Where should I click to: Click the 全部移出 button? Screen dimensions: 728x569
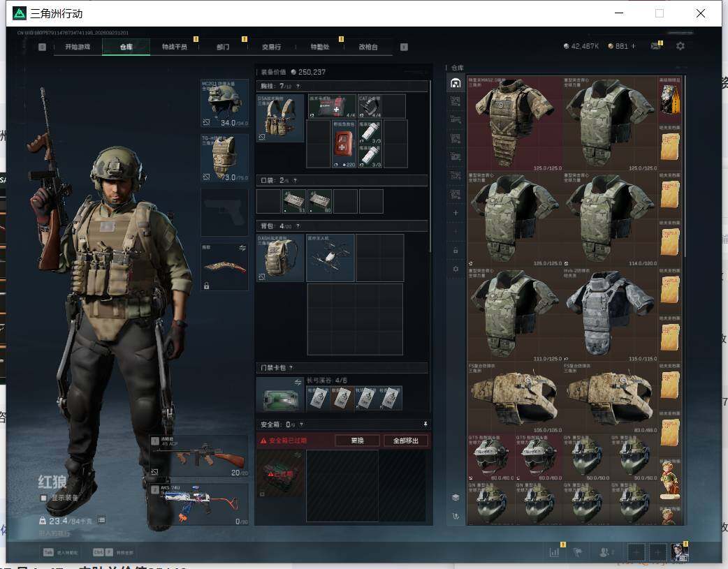pyautogui.click(x=406, y=441)
